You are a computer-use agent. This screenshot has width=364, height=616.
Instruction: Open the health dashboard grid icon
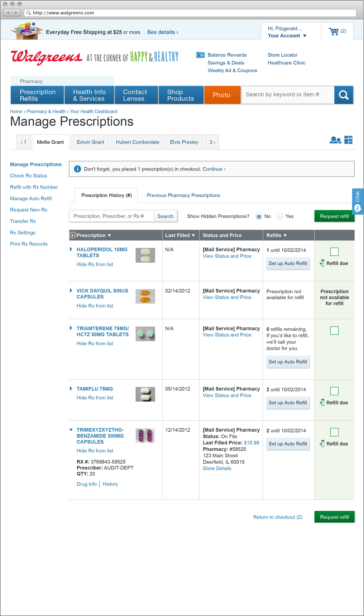click(x=348, y=140)
